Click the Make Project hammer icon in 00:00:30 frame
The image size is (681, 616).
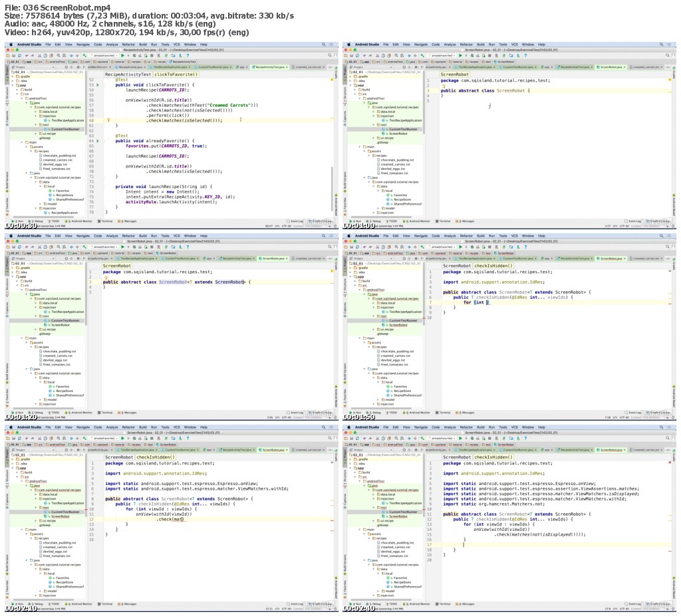coord(84,56)
